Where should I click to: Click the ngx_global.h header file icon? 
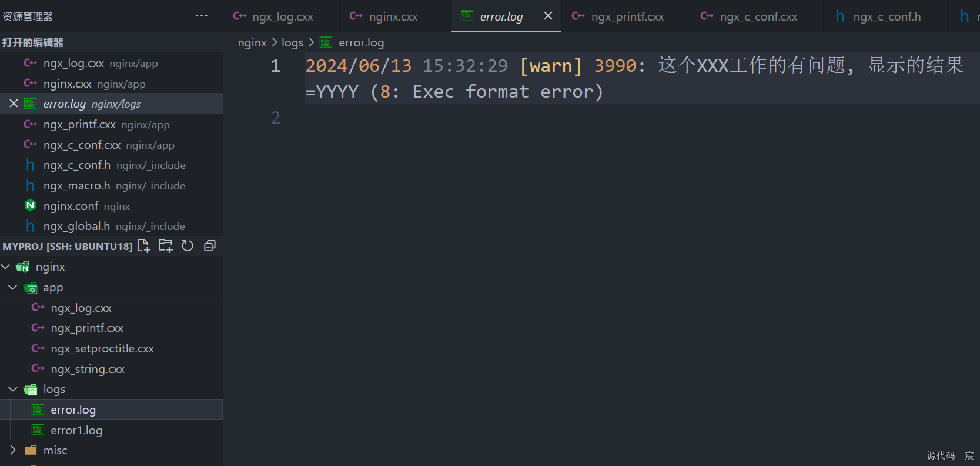pos(30,226)
